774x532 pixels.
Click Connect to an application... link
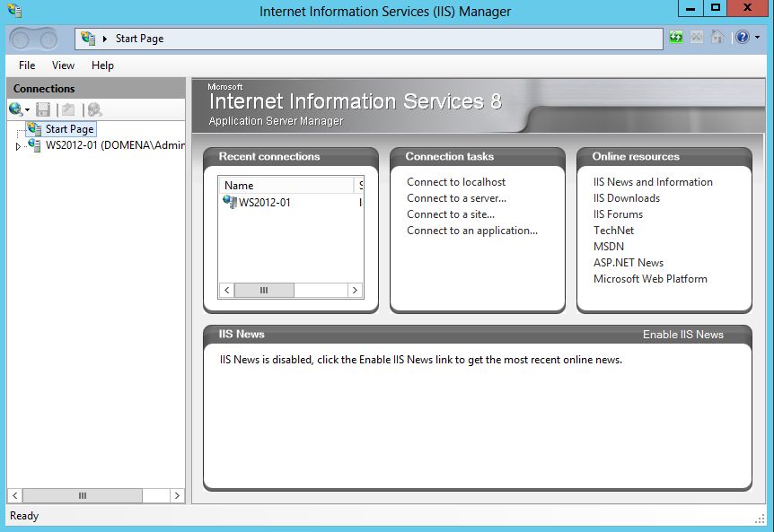coord(472,231)
